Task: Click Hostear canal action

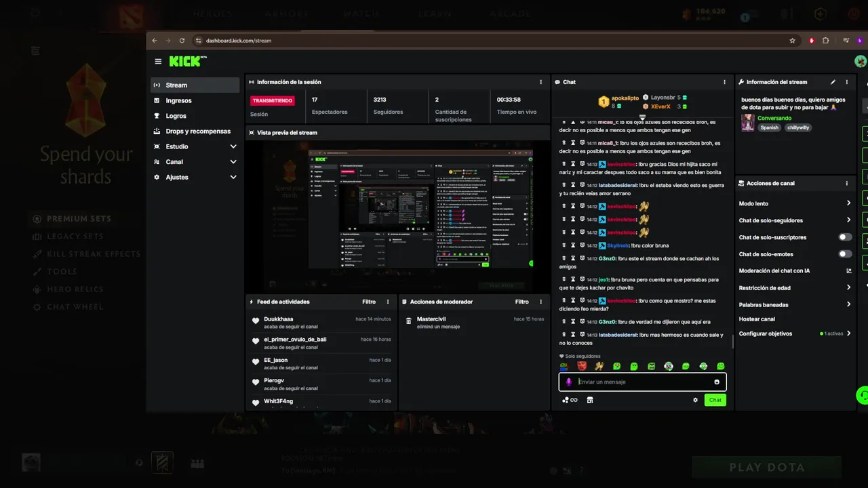Action: [757, 319]
